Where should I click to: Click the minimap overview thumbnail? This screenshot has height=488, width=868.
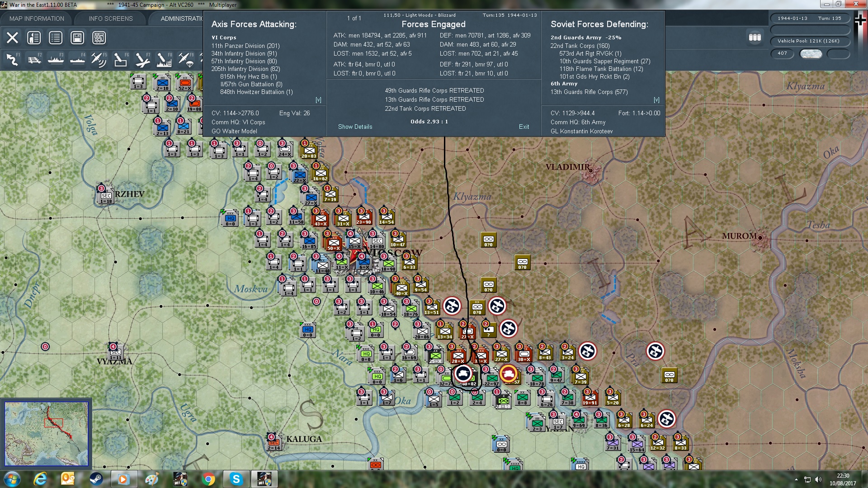tap(46, 434)
